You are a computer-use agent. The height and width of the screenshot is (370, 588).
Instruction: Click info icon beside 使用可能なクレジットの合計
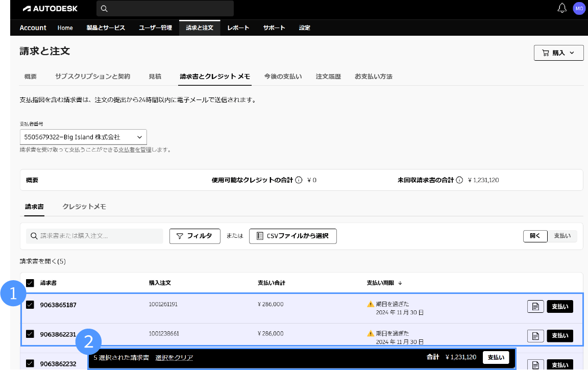click(x=299, y=180)
